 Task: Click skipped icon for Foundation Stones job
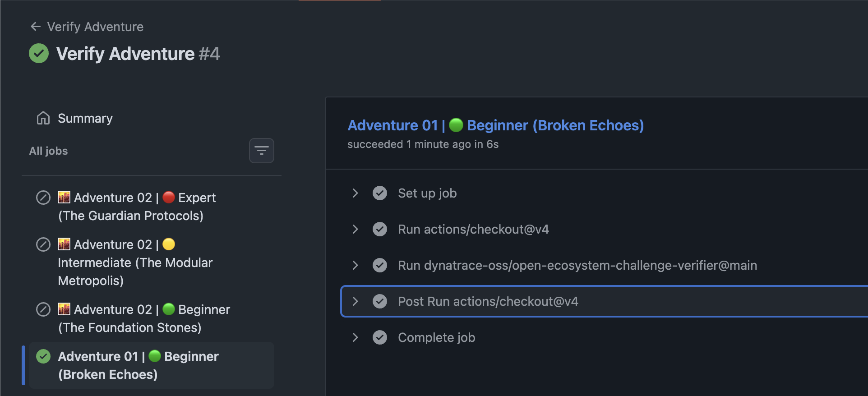click(x=43, y=309)
